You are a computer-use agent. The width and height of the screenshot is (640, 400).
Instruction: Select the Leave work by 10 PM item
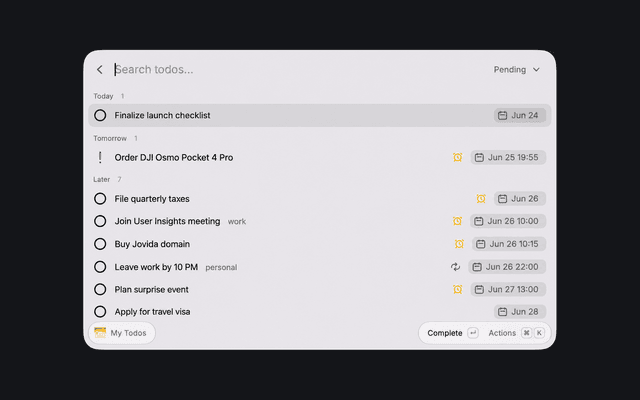click(320, 267)
